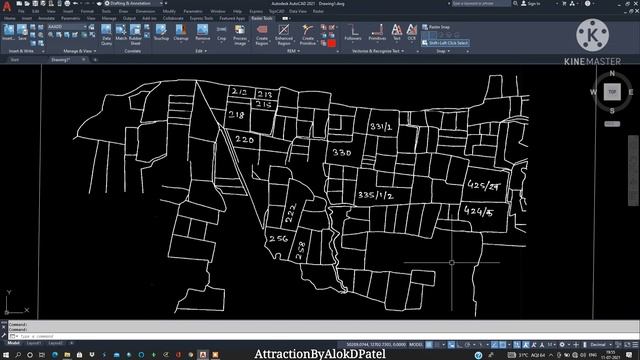Open the Process Image tool
Screen dimensions: 640x360
point(240,35)
